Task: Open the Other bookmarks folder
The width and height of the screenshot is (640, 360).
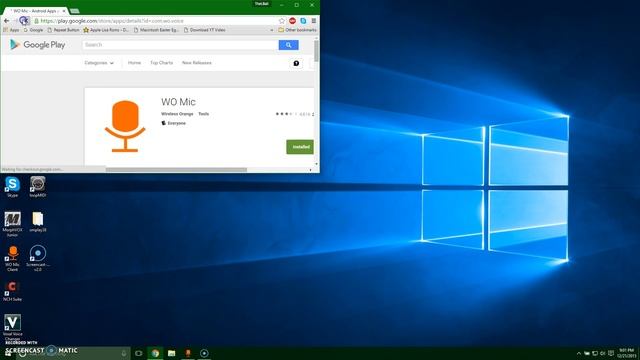Action: pyautogui.click(x=297, y=30)
